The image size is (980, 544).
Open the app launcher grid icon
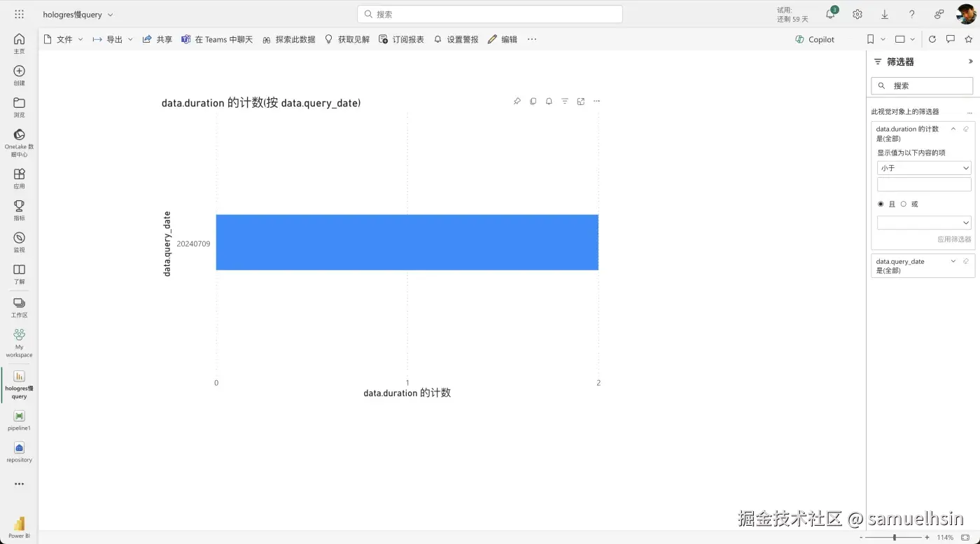click(x=19, y=14)
